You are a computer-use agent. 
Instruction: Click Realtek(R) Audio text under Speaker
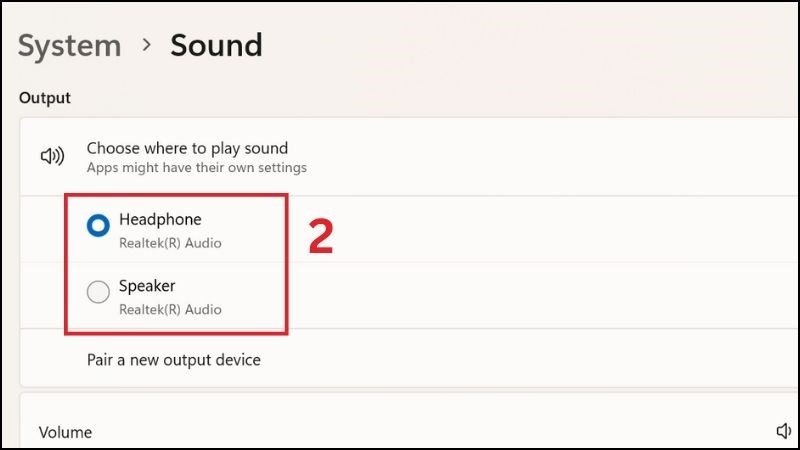(x=170, y=309)
